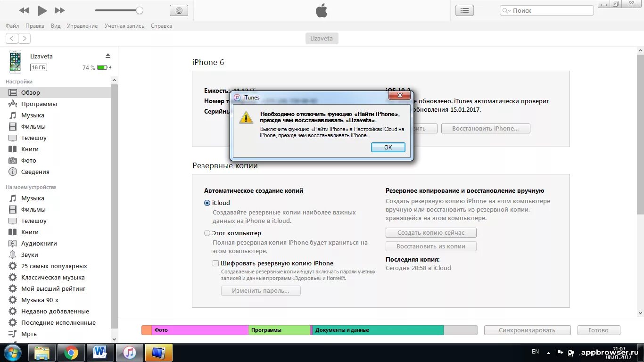
Task: Select Обзор in Настройки sidebar
Action: coord(56,92)
